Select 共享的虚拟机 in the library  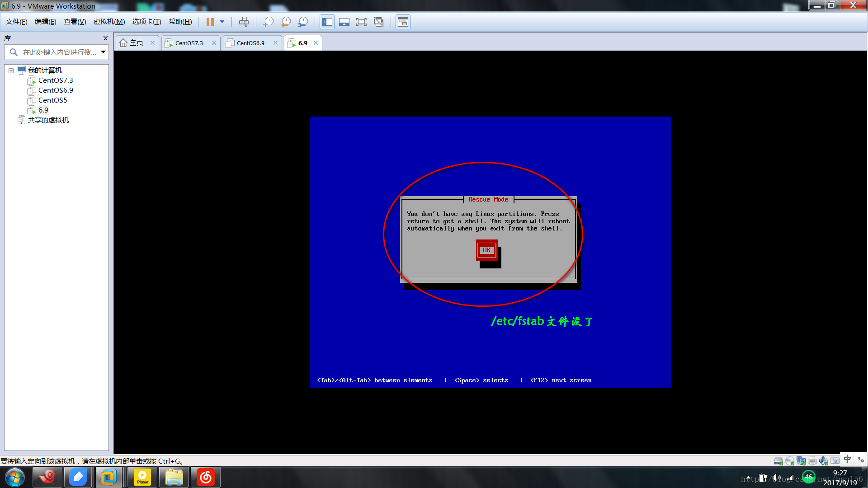48,120
